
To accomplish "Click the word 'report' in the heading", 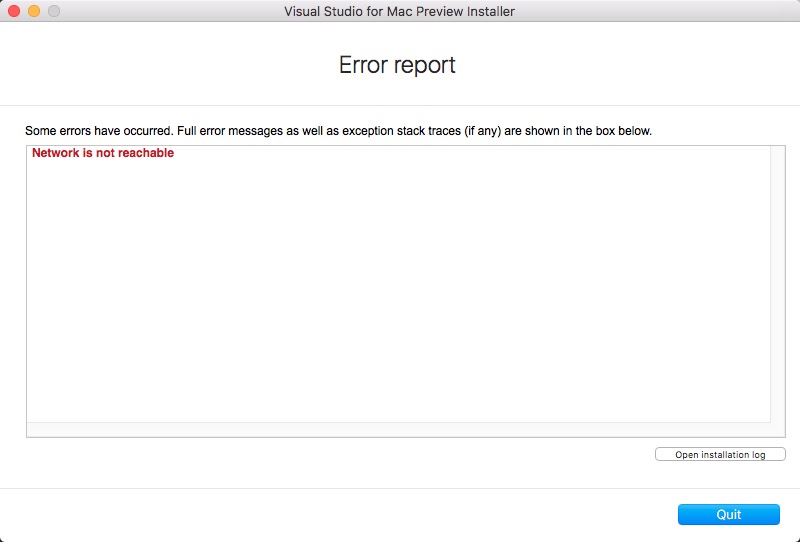I will [424, 65].
